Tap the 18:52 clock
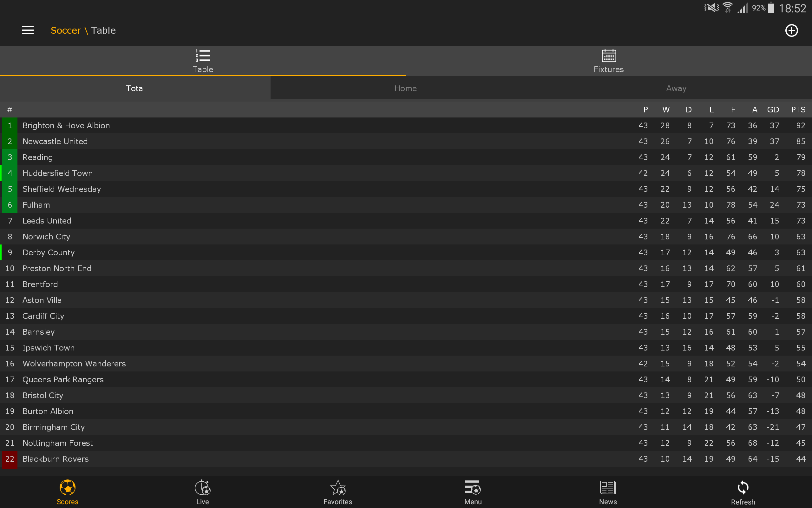This screenshot has width=812, height=508. pos(792,8)
